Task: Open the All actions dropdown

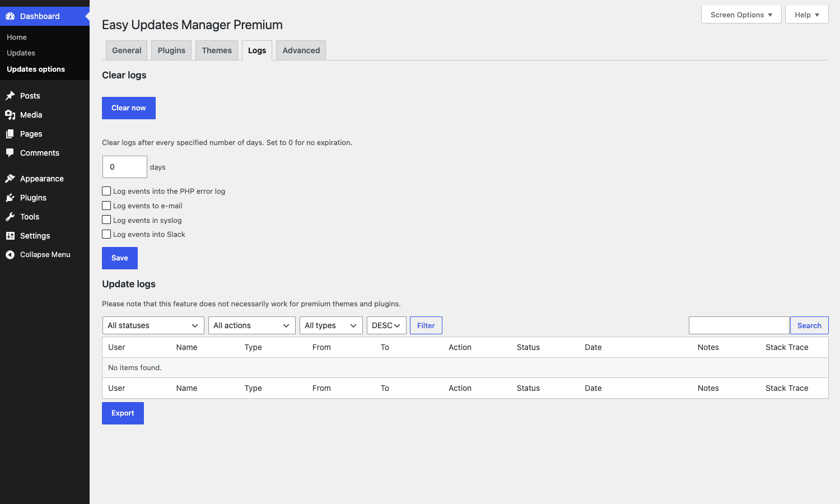Action: click(252, 325)
